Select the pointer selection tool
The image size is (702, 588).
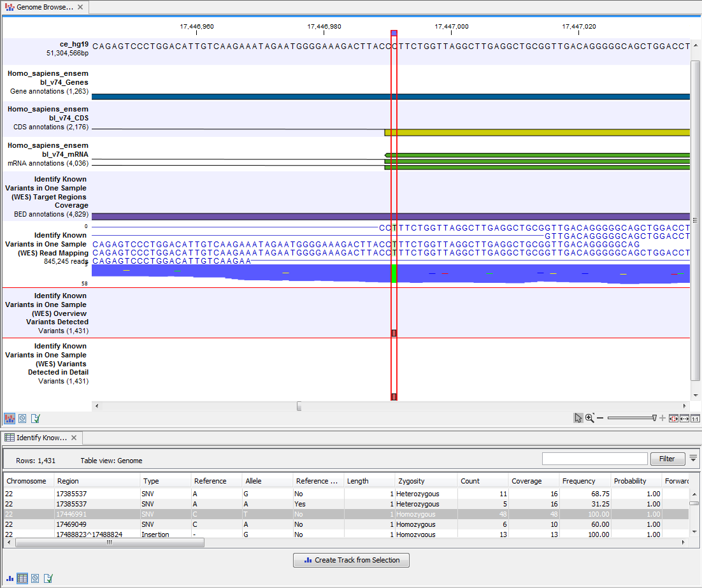[578, 418]
